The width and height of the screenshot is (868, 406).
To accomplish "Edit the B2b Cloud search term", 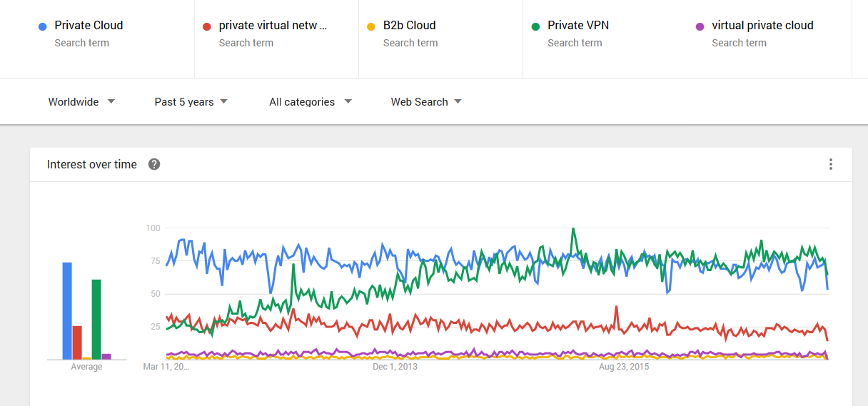I will click(x=409, y=25).
